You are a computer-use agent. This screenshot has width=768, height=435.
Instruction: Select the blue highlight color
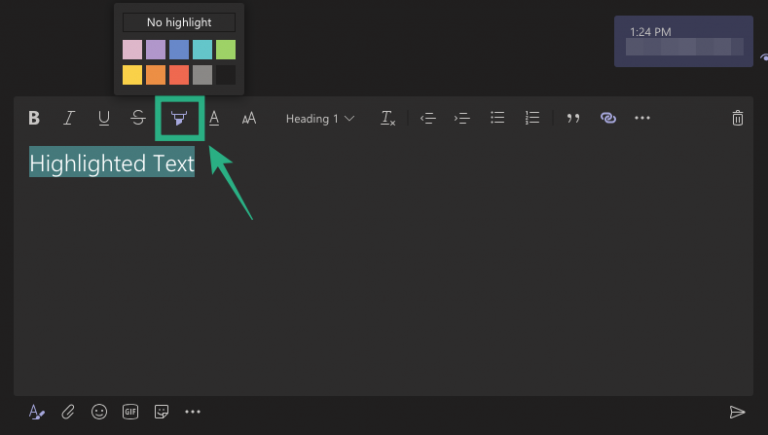179,49
